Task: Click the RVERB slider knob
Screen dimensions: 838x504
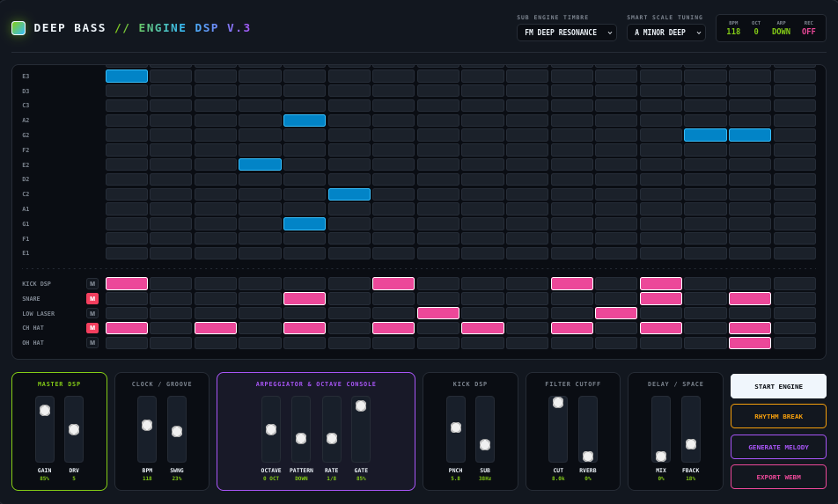Action: pyautogui.click(x=588, y=457)
